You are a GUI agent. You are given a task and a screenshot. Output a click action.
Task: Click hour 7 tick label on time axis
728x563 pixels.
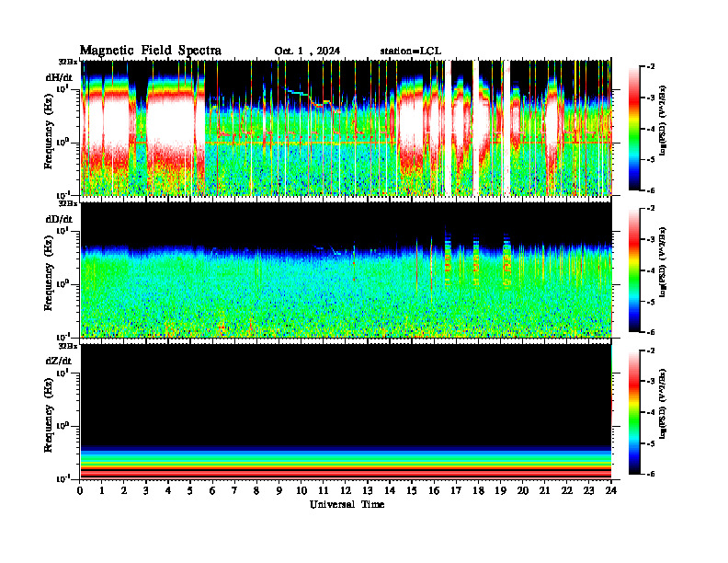[234, 490]
